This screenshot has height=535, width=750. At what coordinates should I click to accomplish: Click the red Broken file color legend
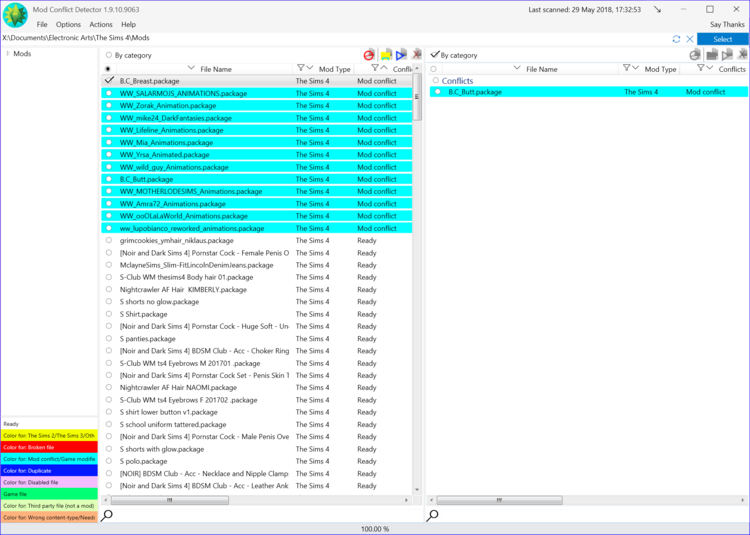[49, 447]
